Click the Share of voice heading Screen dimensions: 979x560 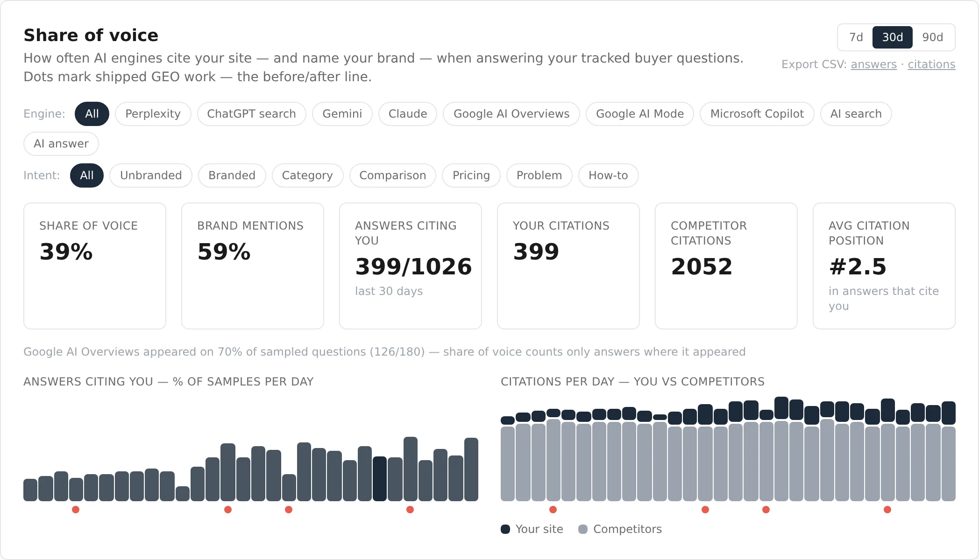91,35
